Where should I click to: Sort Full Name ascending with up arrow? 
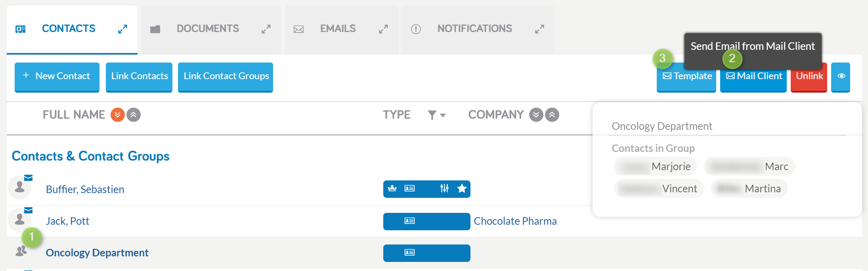[134, 115]
